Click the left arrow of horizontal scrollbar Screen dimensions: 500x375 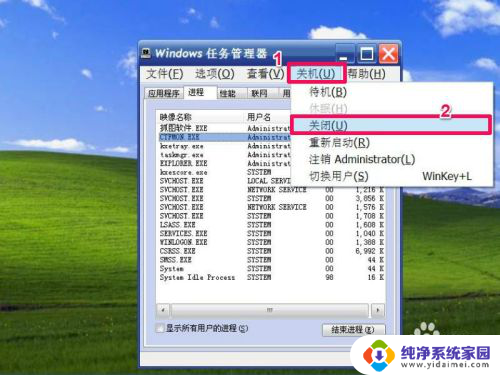click(x=163, y=310)
